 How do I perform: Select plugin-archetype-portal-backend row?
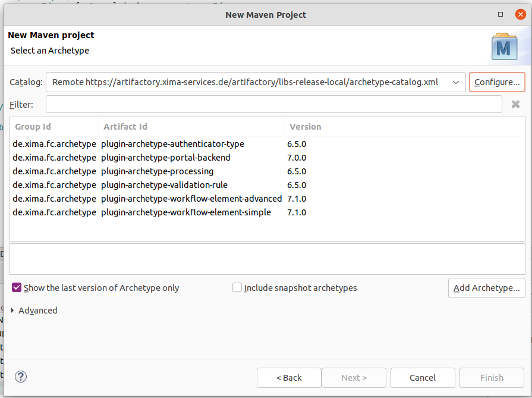click(x=267, y=158)
